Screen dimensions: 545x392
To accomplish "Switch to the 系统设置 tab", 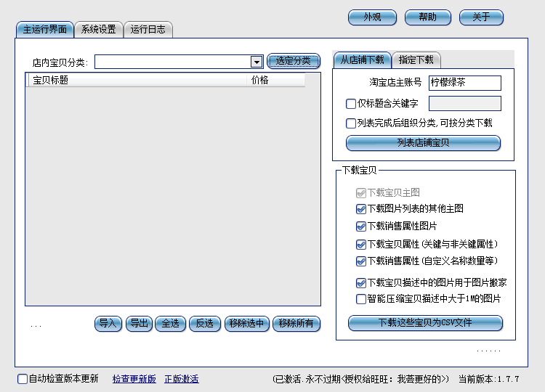I will [x=98, y=30].
